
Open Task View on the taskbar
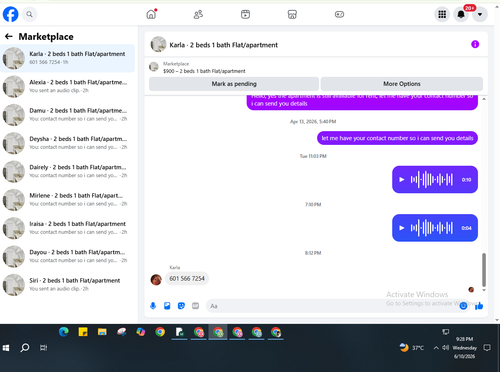coord(43,348)
